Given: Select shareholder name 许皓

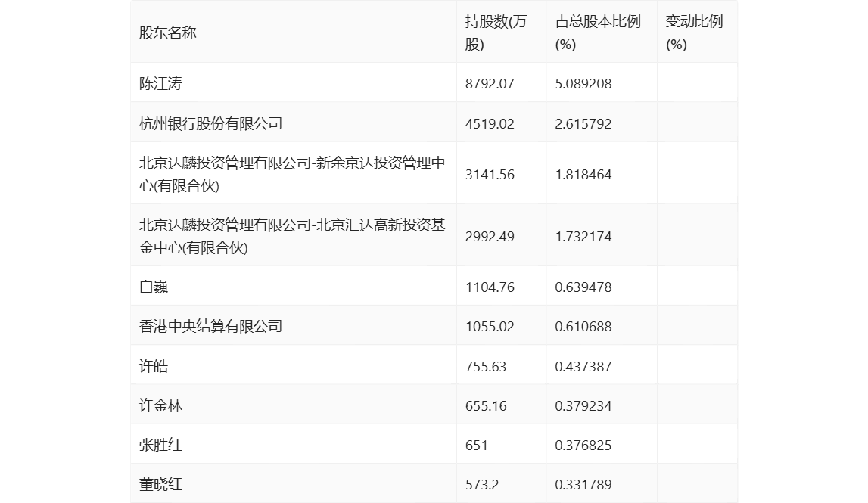Looking at the screenshot, I should click(x=154, y=366).
